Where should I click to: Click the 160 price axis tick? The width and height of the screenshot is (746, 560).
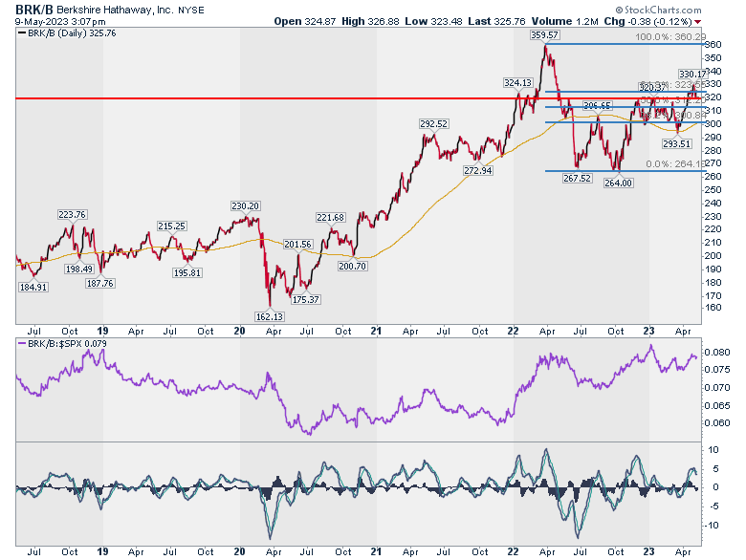[713, 307]
